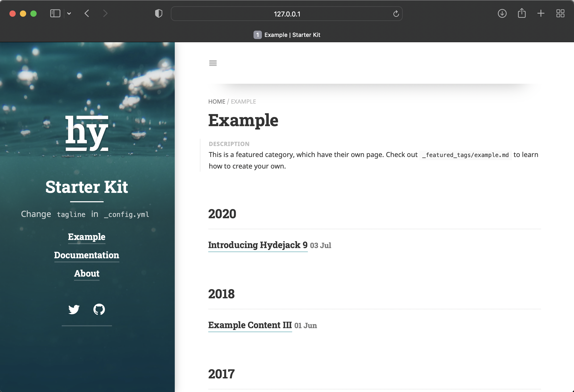Open the Documentation sidebar link

click(x=87, y=255)
